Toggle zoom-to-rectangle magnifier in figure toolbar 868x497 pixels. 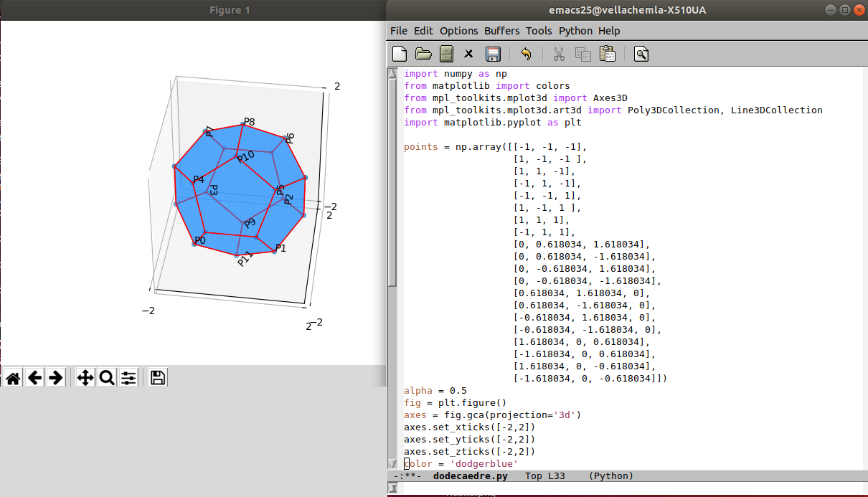pyautogui.click(x=107, y=377)
